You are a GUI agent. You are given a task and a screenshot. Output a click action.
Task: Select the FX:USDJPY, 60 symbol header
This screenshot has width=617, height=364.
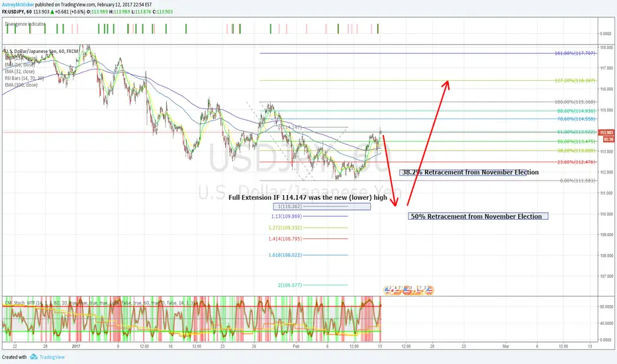(x=17, y=12)
